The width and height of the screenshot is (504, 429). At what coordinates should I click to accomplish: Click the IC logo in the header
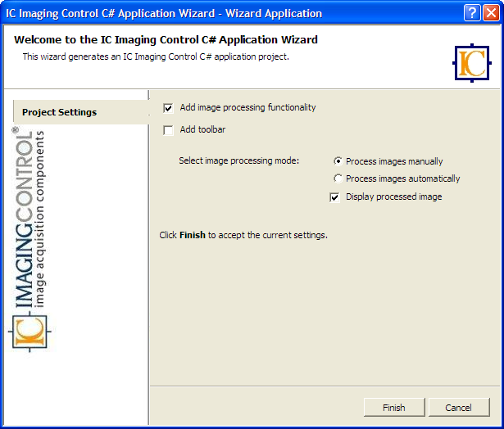pyautogui.click(x=471, y=63)
